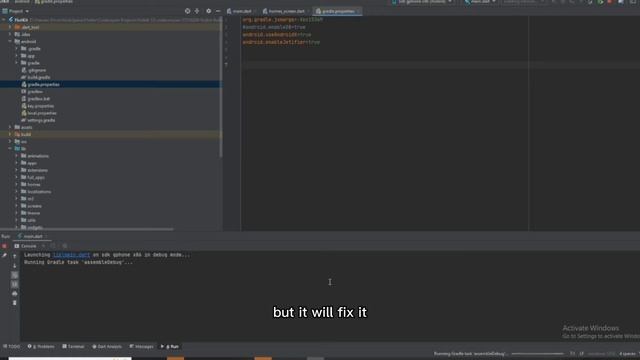Click the expand-all icon in Project panel header

click(197, 11)
